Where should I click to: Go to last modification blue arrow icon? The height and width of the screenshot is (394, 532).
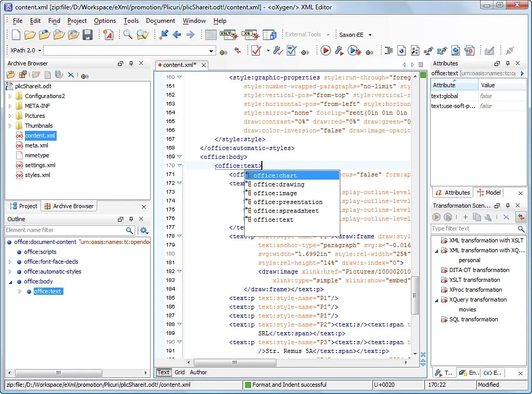(164, 35)
